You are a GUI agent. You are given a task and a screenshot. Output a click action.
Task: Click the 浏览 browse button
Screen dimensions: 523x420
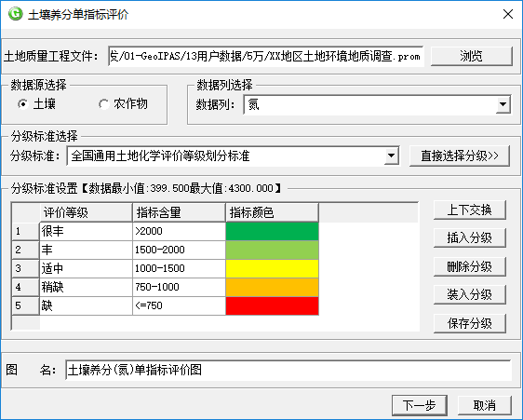tap(471, 56)
